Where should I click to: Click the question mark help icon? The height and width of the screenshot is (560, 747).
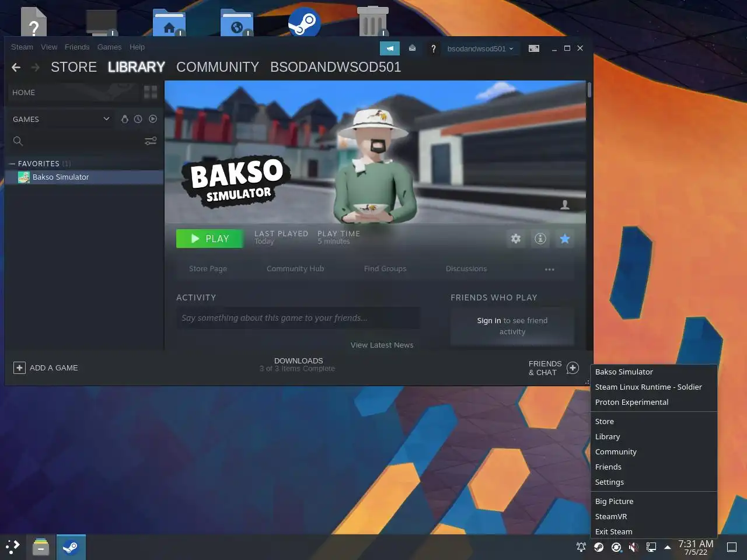tap(433, 48)
